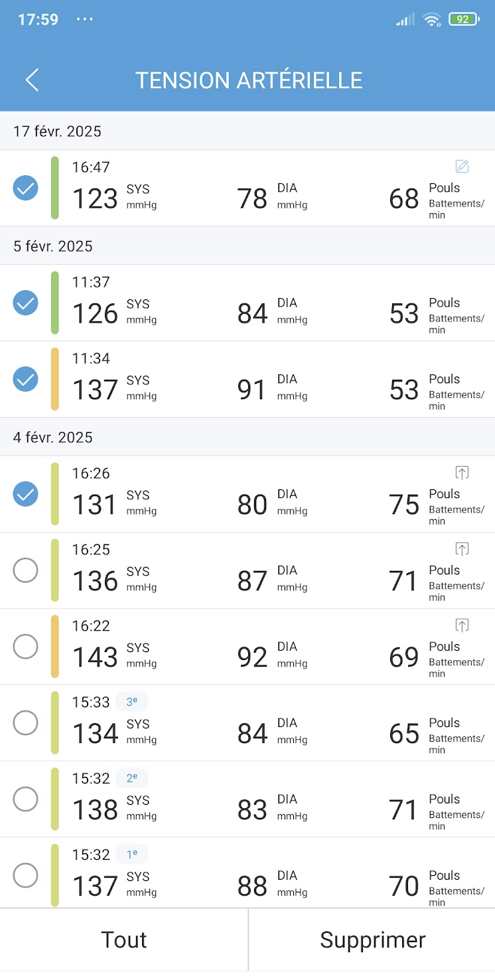Select the 16:25 reading of 136 SYS
Screen dimensions: 495x980
pyautogui.click(x=26, y=570)
